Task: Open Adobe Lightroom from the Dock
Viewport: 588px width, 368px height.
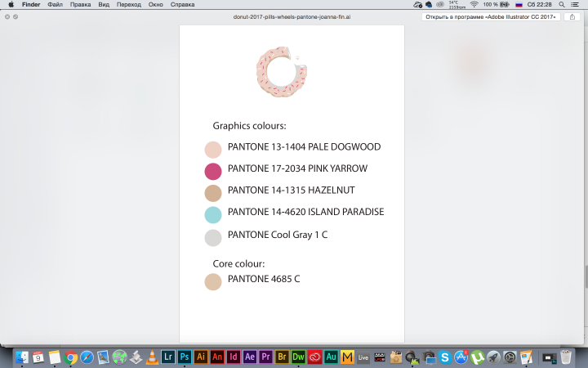Action: [x=168, y=357]
